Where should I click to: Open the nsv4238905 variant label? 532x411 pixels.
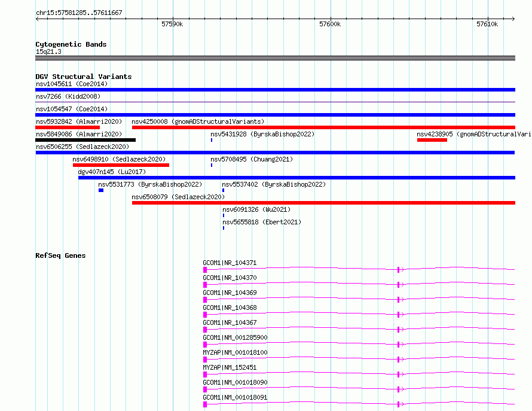[x=473, y=134]
